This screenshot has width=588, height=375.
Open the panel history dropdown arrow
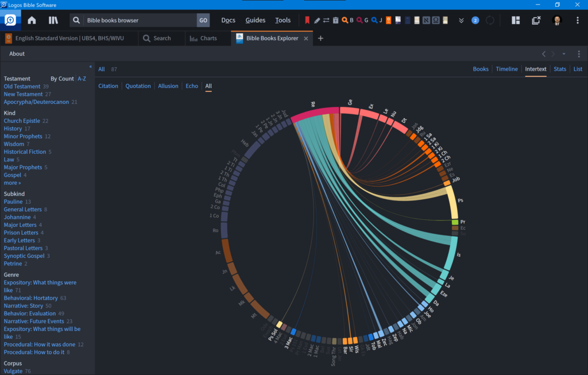click(564, 54)
